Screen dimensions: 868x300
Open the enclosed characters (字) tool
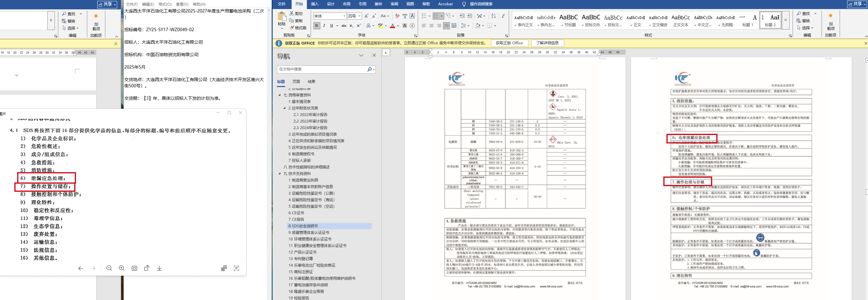(412, 26)
